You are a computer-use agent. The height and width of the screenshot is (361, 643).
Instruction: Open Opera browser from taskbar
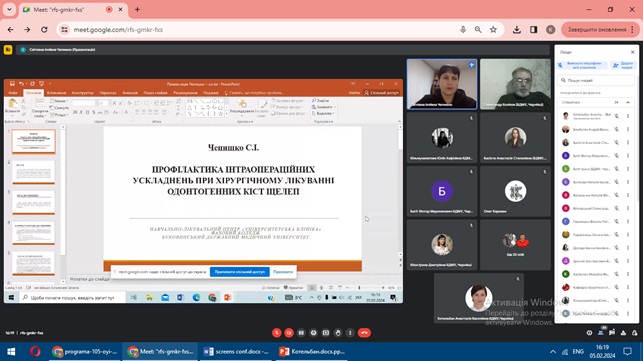click(35, 352)
